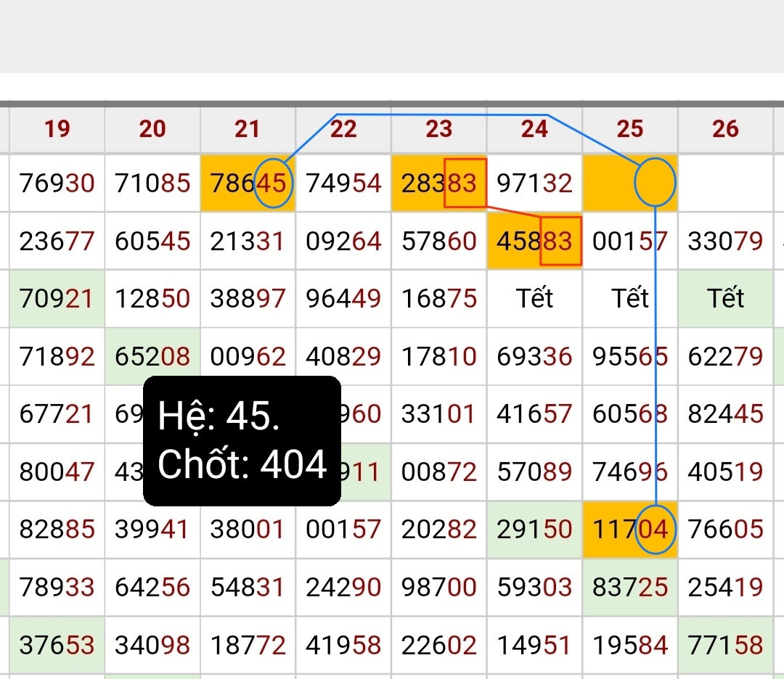Click the cell 40829

tap(343, 356)
